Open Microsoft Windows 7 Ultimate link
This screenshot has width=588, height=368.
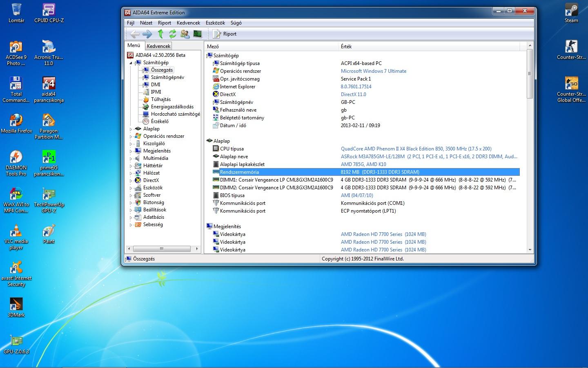[374, 71]
